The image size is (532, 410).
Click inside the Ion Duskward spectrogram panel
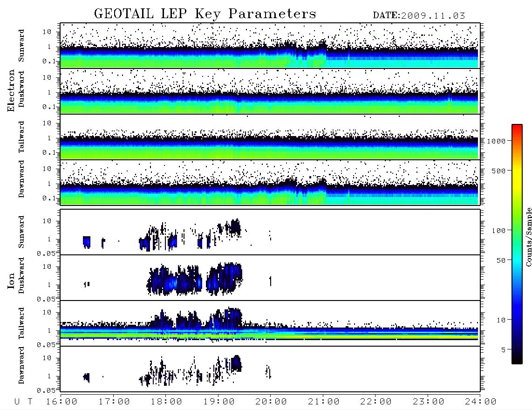[270, 278]
